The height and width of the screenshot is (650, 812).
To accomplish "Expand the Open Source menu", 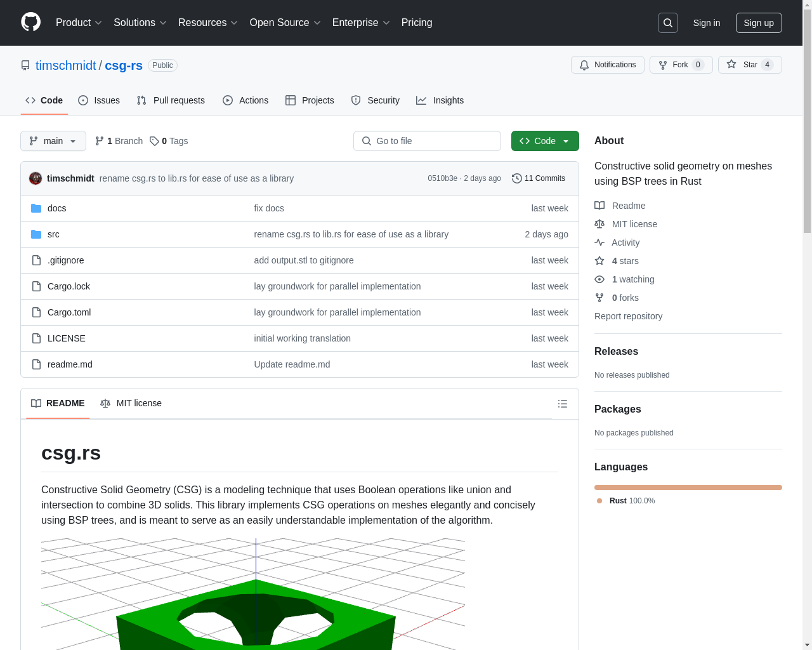I will click(285, 23).
